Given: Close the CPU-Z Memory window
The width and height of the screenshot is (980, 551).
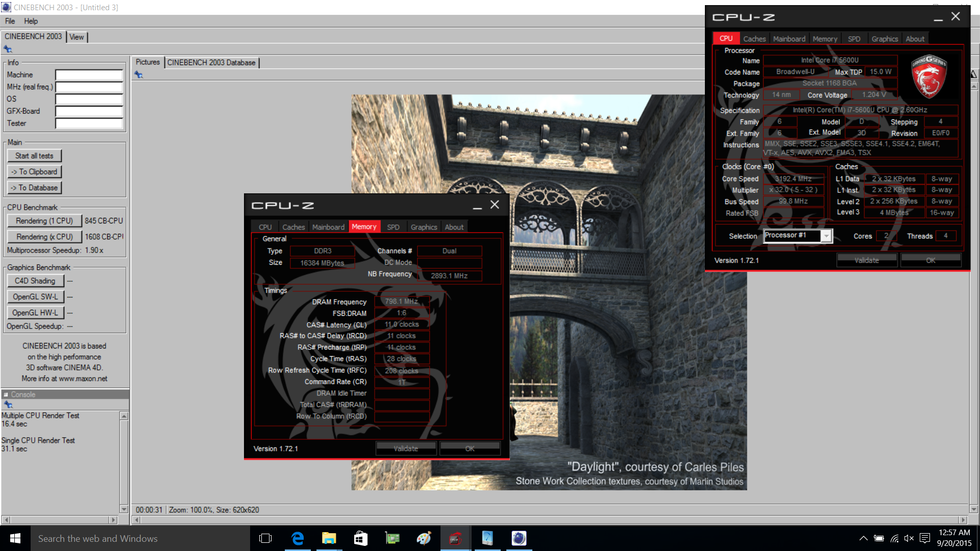Looking at the screenshot, I should tap(495, 205).
